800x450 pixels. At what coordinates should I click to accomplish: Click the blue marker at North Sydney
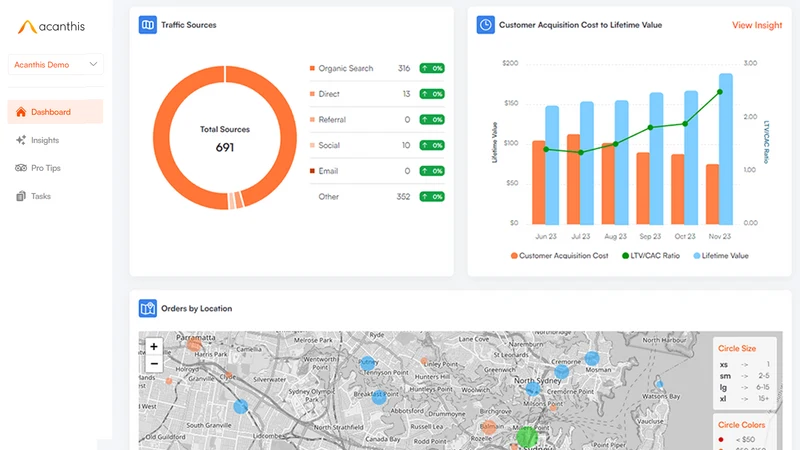pyautogui.click(x=533, y=389)
